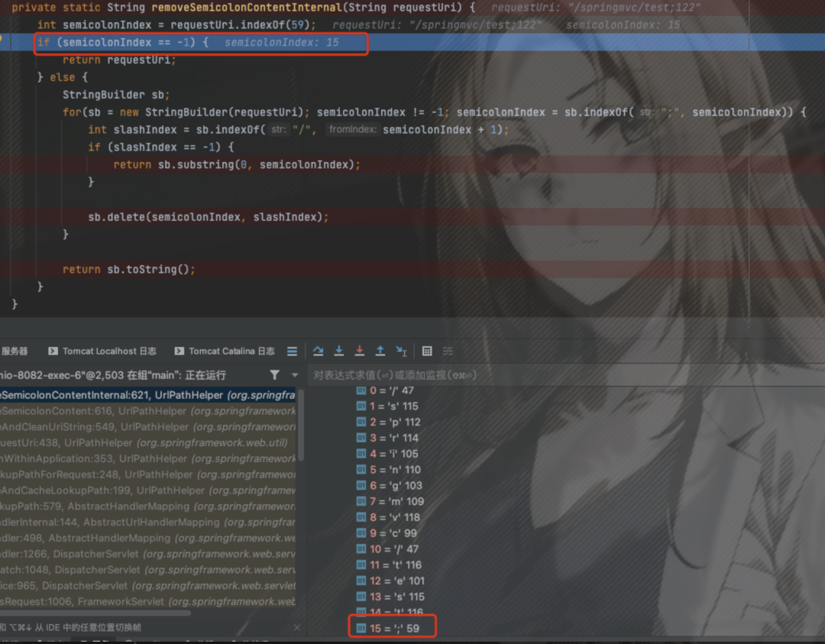Select variable row 12 = 'e' 101
825x644 pixels.
tap(390, 581)
